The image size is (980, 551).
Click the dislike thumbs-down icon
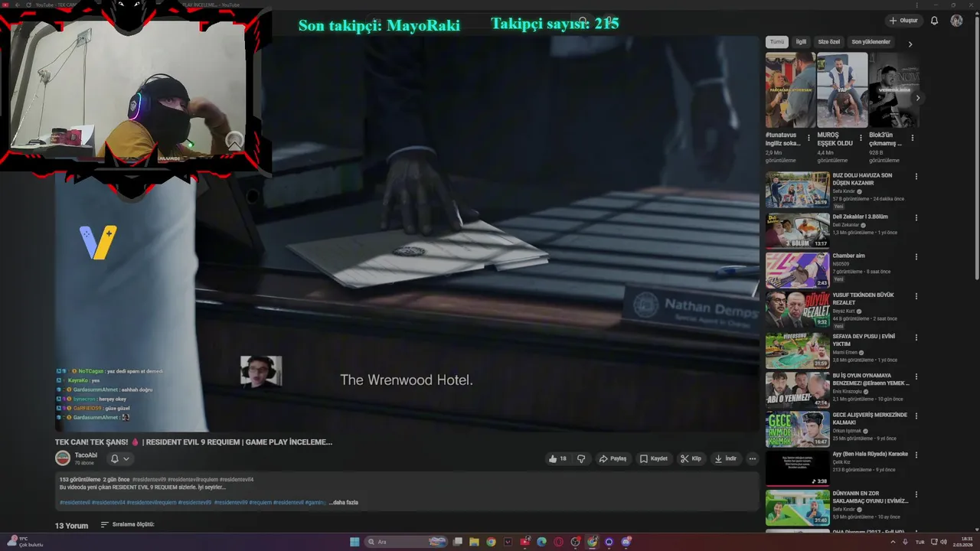pos(581,458)
